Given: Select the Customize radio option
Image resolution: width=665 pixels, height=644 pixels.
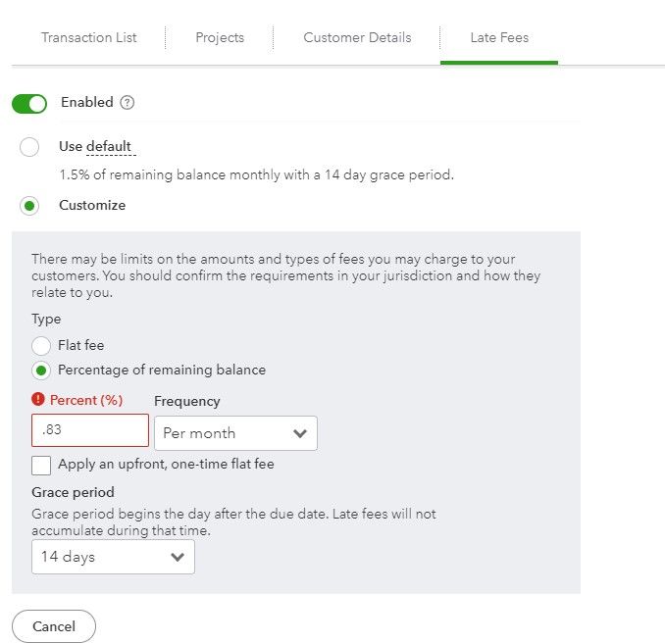Looking at the screenshot, I should (29, 206).
